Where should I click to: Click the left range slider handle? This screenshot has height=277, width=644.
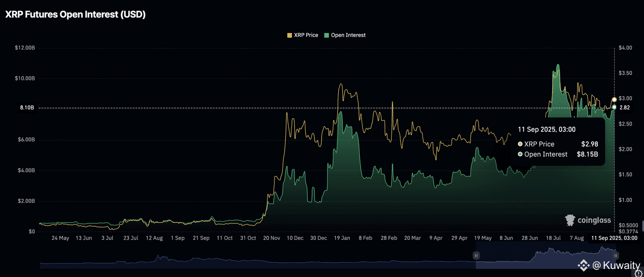click(476, 256)
